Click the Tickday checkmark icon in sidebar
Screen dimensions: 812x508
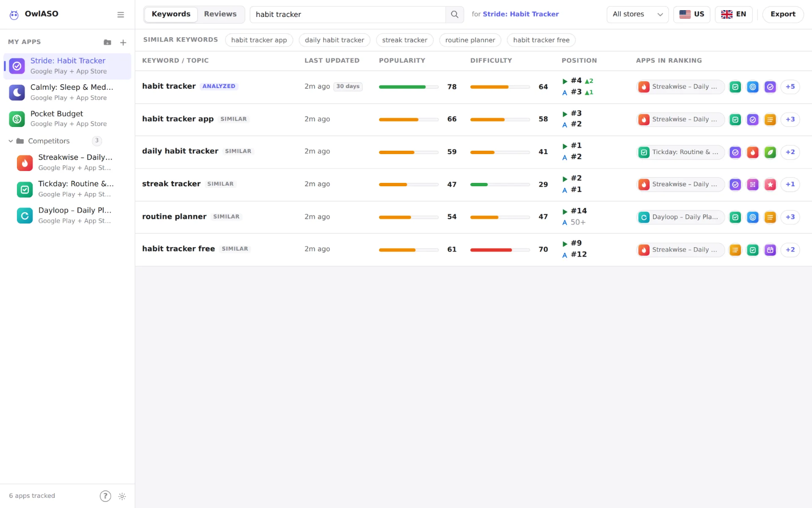(x=25, y=189)
